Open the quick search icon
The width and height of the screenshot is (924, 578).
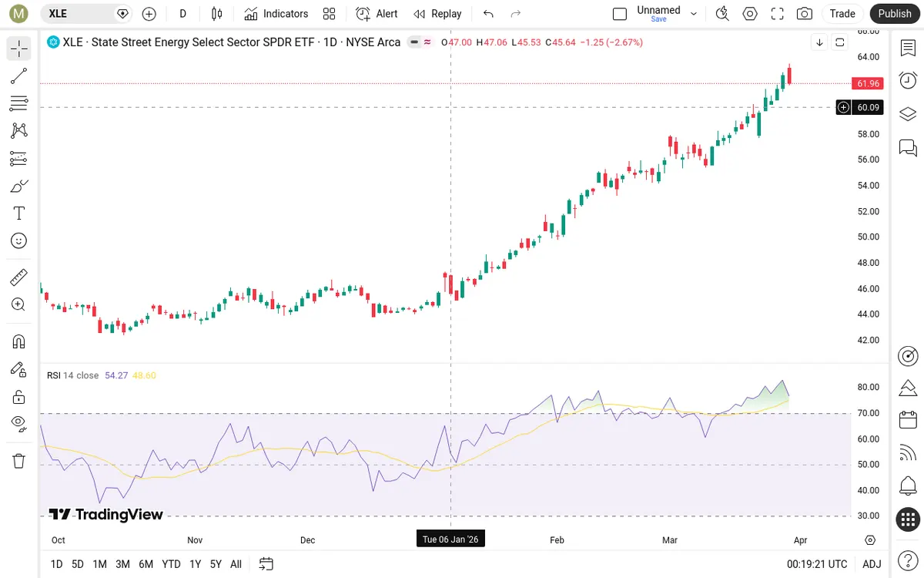(x=722, y=14)
